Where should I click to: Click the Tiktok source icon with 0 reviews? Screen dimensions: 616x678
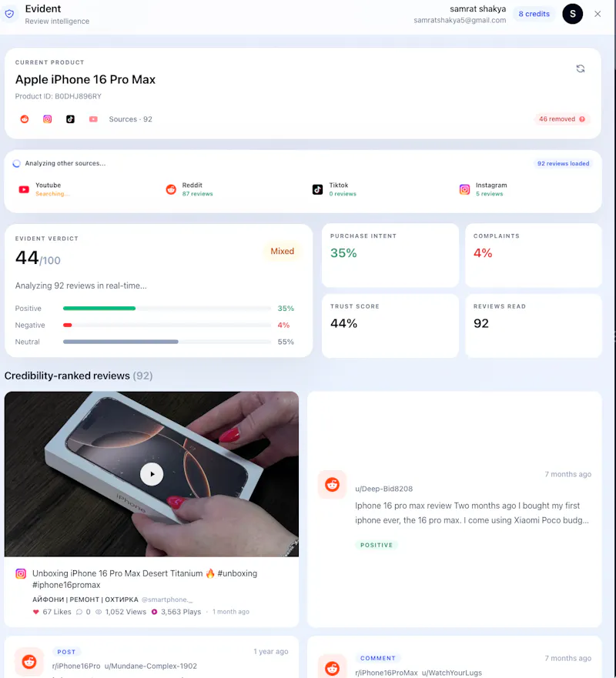[317, 189]
